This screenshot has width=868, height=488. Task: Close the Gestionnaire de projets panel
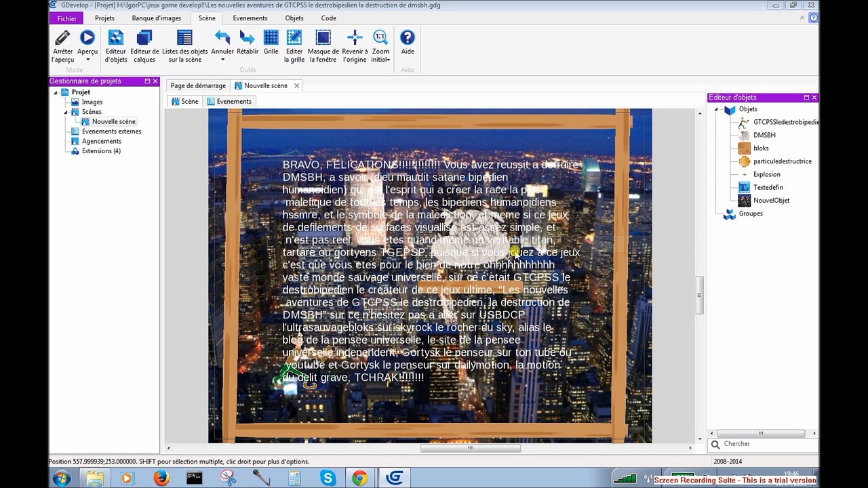click(155, 81)
